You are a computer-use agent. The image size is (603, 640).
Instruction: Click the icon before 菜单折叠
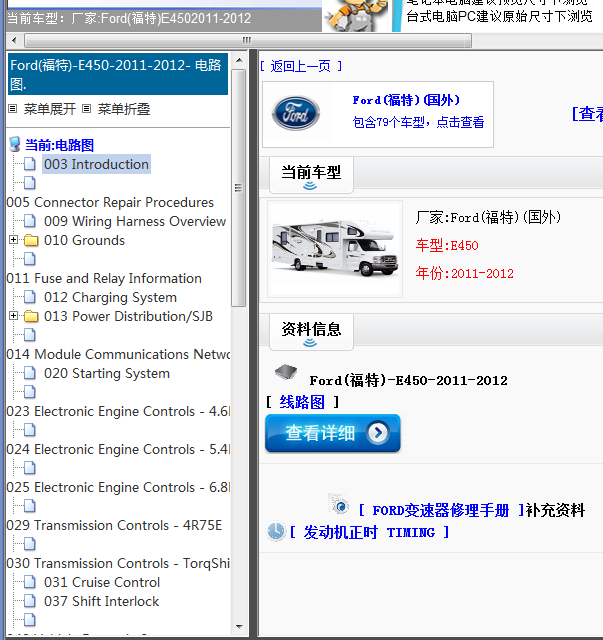[x=87, y=109]
